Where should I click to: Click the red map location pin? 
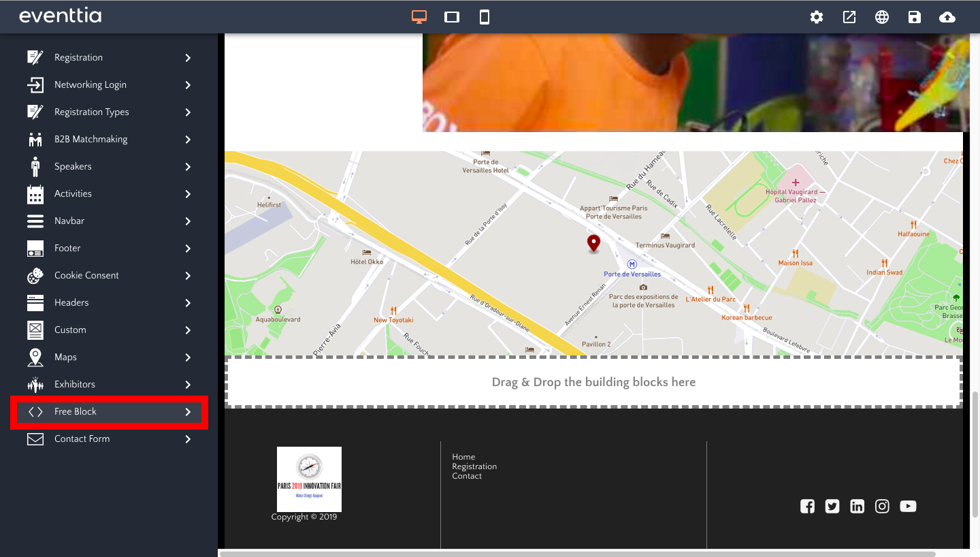(593, 243)
